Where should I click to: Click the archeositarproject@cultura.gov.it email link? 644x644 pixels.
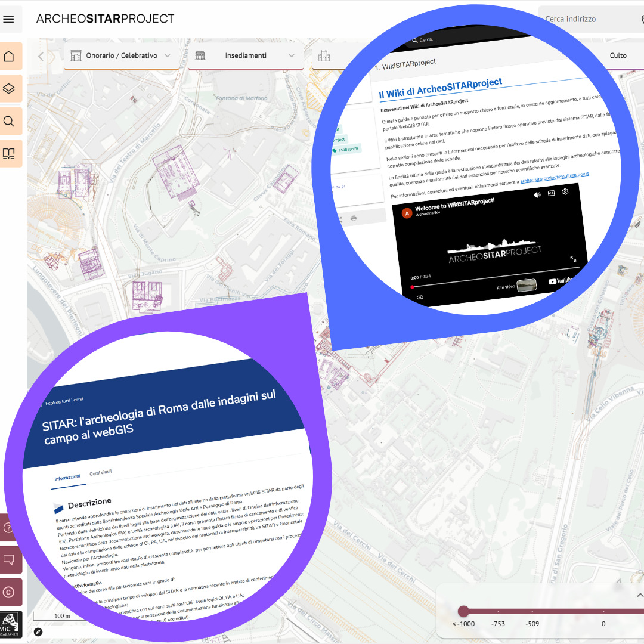click(x=555, y=178)
